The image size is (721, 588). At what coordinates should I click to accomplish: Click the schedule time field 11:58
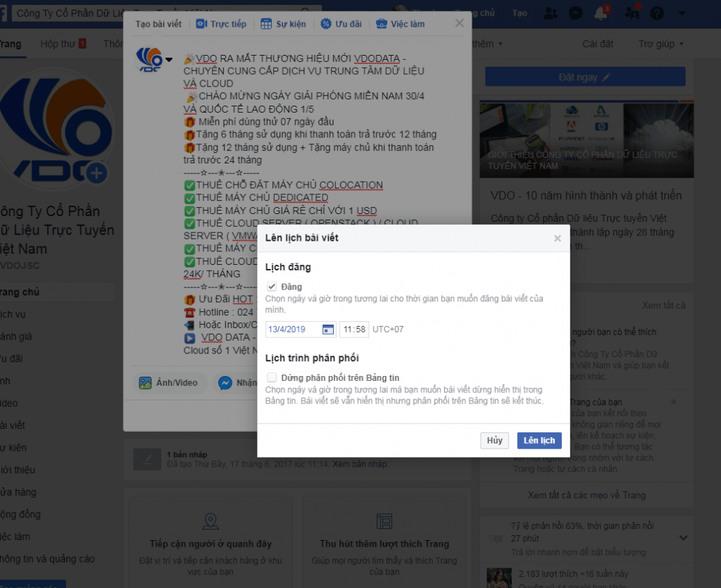[x=353, y=330]
